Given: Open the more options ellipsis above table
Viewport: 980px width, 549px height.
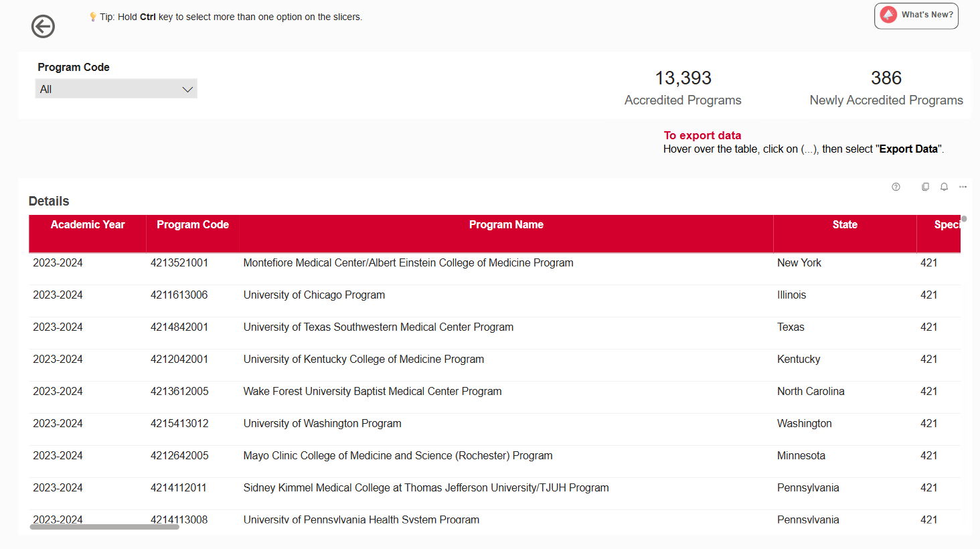Looking at the screenshot, I should pyautogui.click(x=963, y=187).
